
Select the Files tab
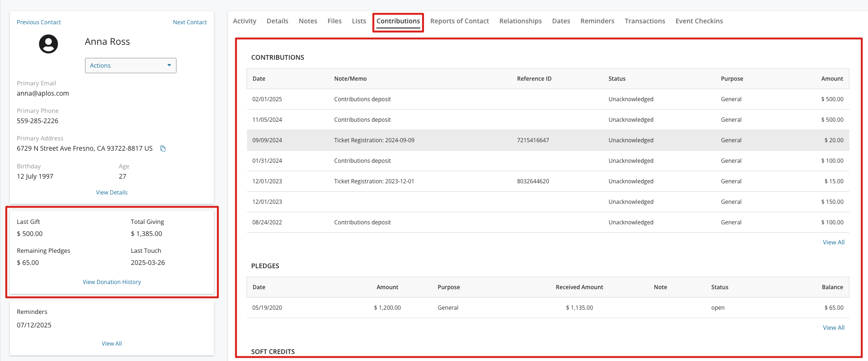click(335, 21)
